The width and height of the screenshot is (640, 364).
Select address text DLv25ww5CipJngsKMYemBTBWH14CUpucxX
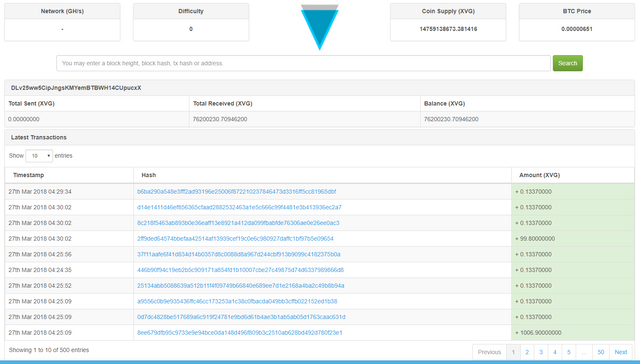(76, 88)
